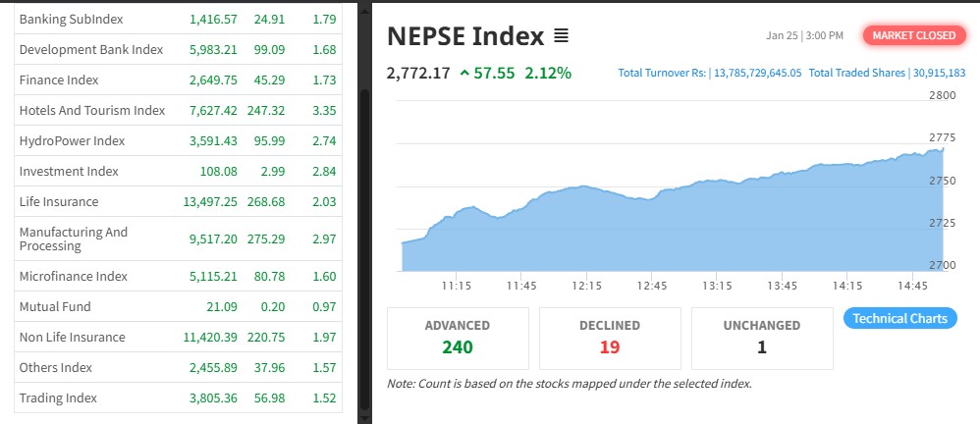980x424 pixels.
Task: Click the Advanced 240 stocks card
Action: (x=458, y=337)
